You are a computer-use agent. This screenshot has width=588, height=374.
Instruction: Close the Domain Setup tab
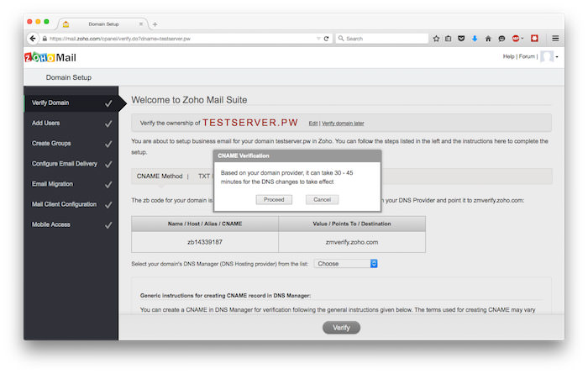tap(141, 24)
